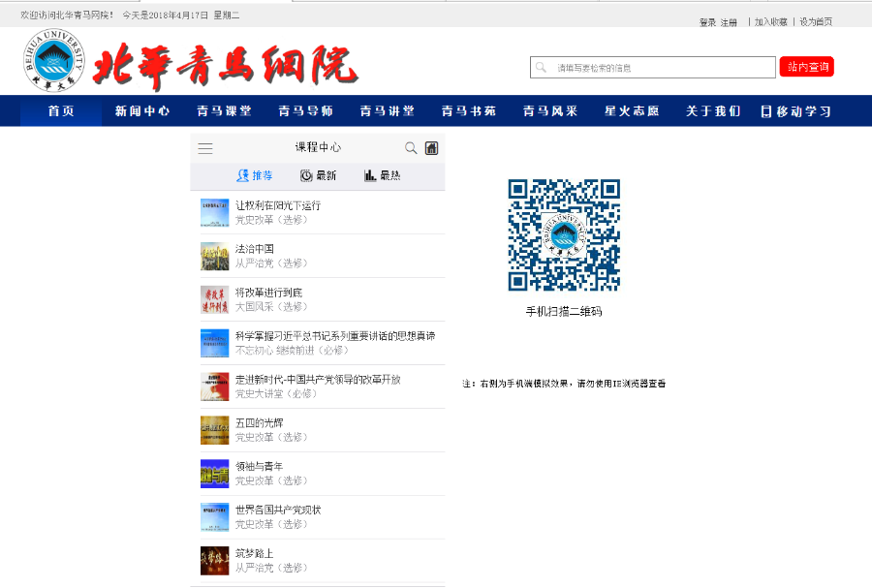Open 关于我们 in the navigation bar

coord(713,111)
